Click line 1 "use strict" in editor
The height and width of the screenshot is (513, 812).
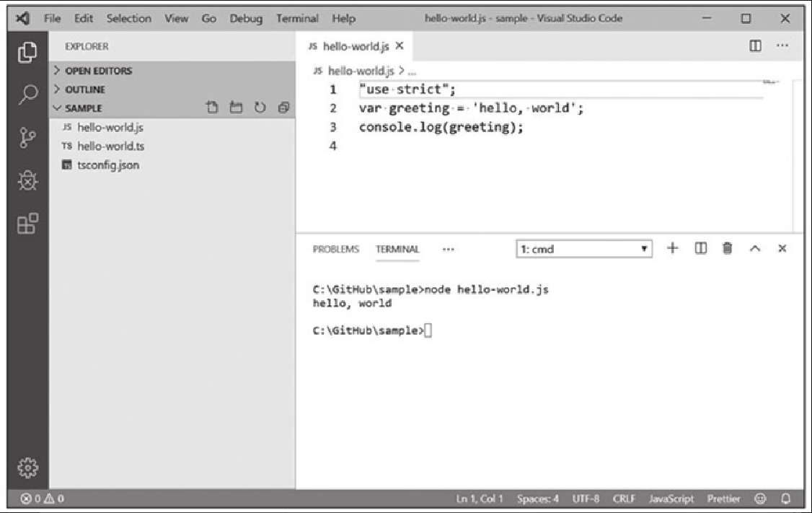(407, 89)
